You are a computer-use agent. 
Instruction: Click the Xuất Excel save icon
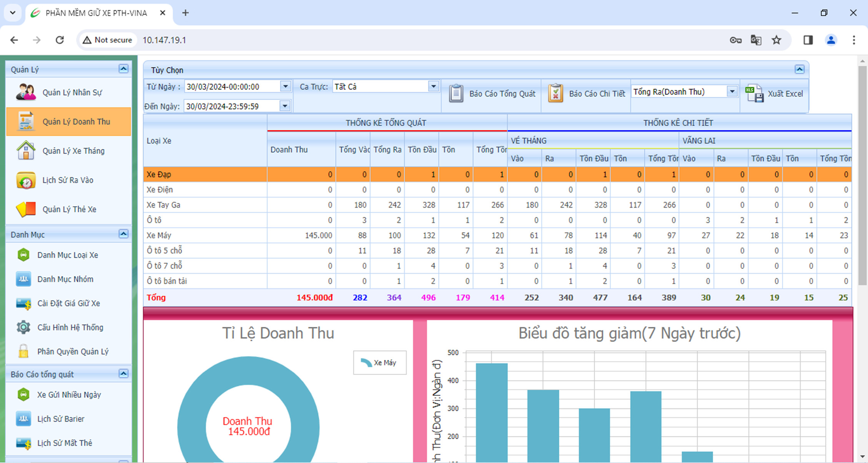click(x=754, y=93)
